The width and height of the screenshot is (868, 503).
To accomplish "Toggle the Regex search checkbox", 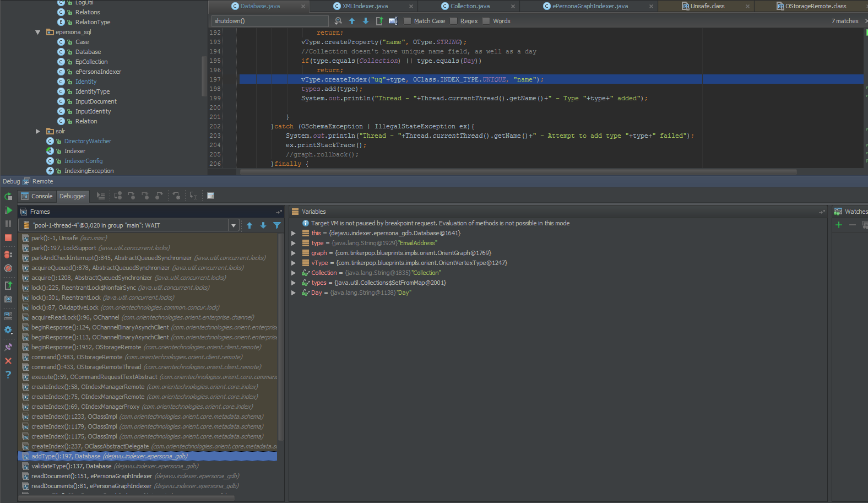I will coord(454,21).
